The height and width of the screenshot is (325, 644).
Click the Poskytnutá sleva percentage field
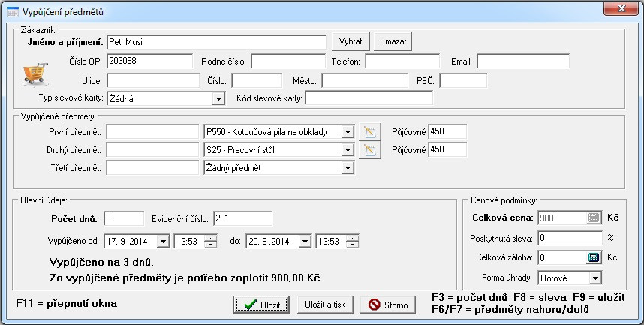tap(570, 238)
